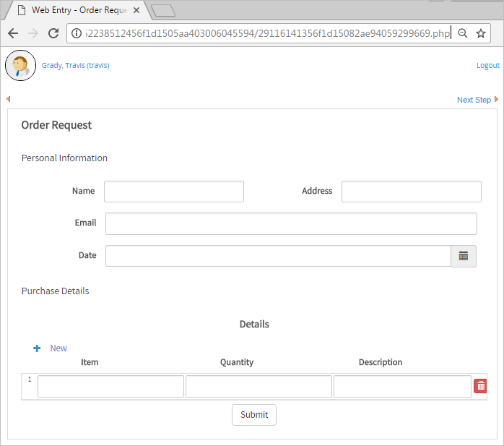
Task: Delete row 1 with the red trash icon
Action: pyautogui.click(x=481, y=386)
